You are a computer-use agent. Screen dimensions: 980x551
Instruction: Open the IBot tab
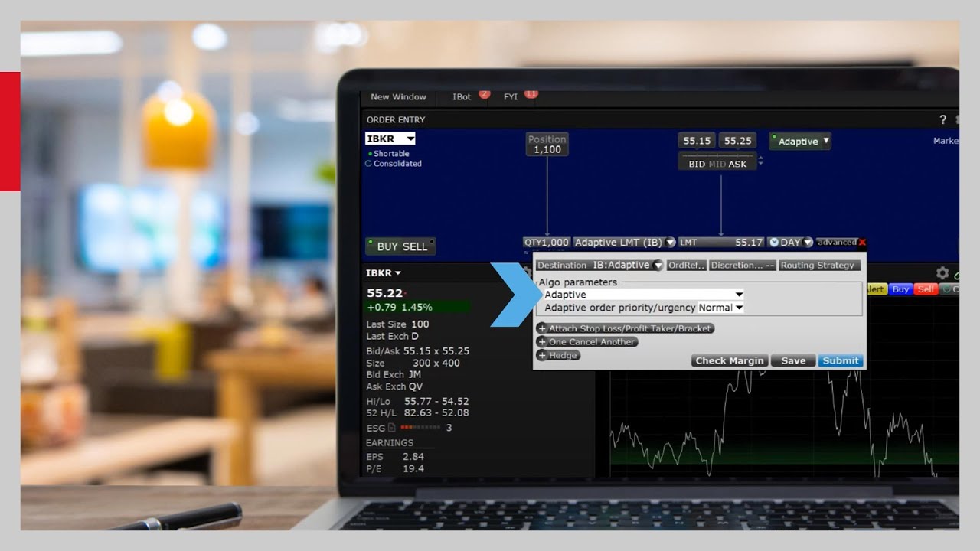[462, 97]
